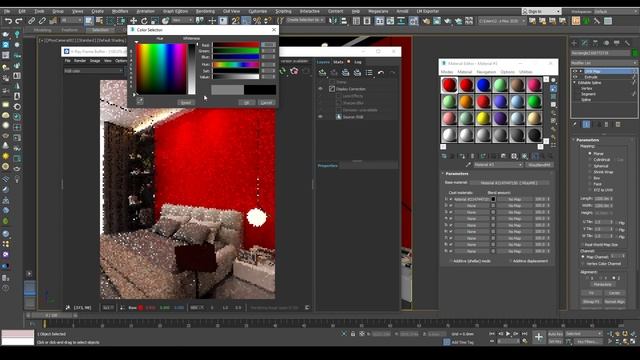Click the large plus key button
This screenshot has height=360, width=640.
coord(538,337)
